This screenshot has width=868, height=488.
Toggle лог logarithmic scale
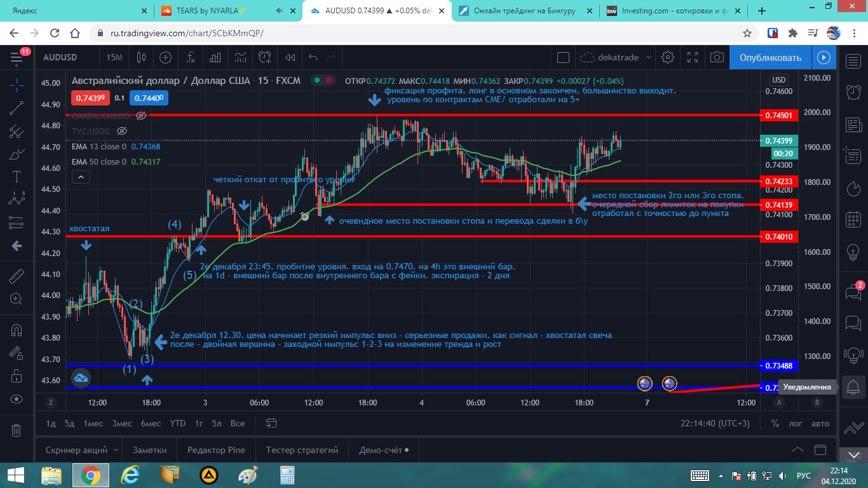pyautogui.click(x=796, y=423)
